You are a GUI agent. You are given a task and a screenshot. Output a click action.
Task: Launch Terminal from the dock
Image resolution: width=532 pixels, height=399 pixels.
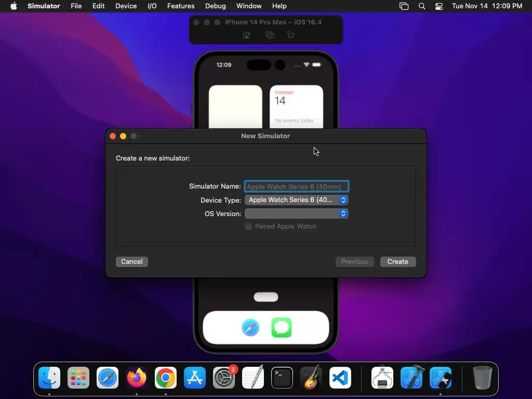coord(282,378)
